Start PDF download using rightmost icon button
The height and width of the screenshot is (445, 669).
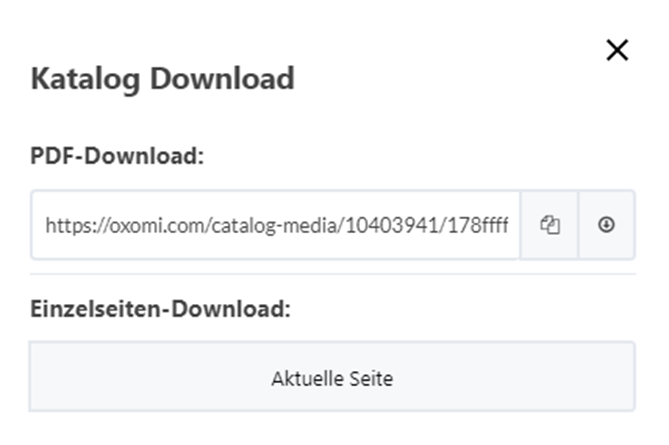click(x=606, y=225)
